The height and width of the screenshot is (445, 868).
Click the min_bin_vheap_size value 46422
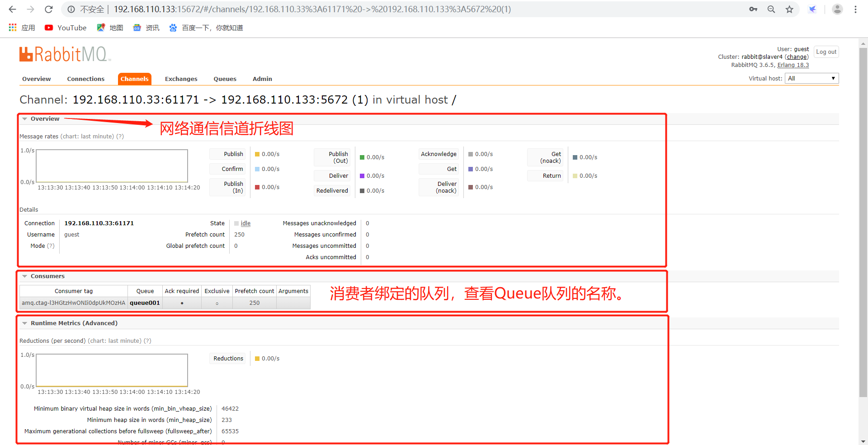click(x=230, y=409)
